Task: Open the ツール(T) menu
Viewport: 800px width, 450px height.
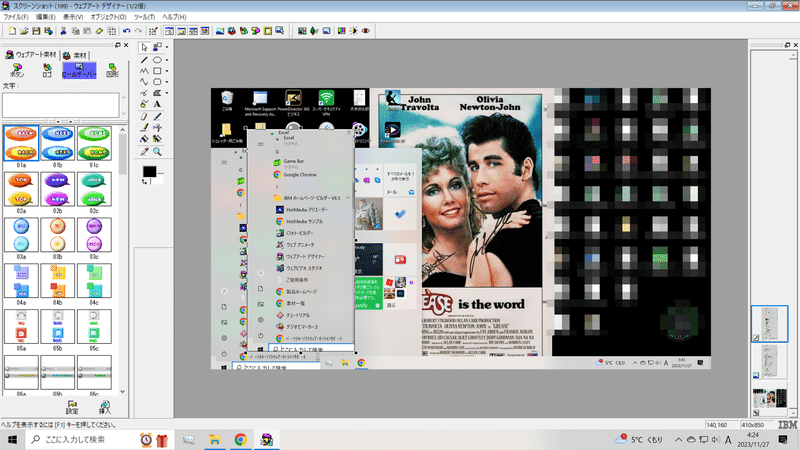Action: (144, 17)
